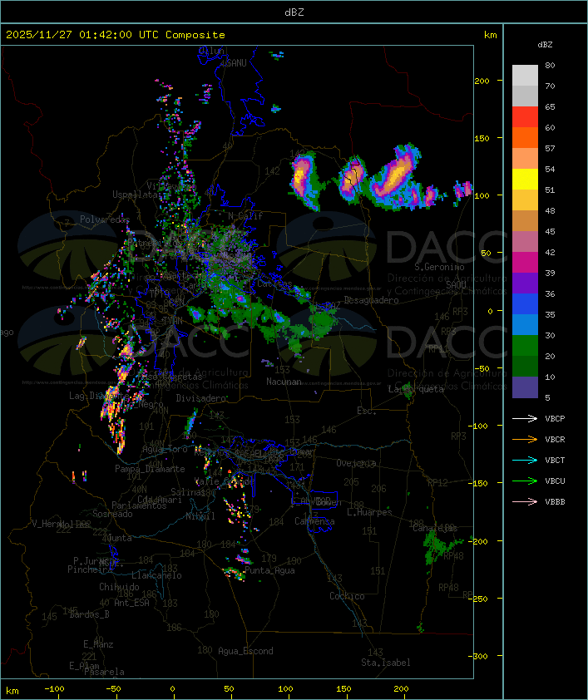Screen dimensions: 588x700
Task: Click the Agua_Escond place label
Action: (x=245, y=651)
